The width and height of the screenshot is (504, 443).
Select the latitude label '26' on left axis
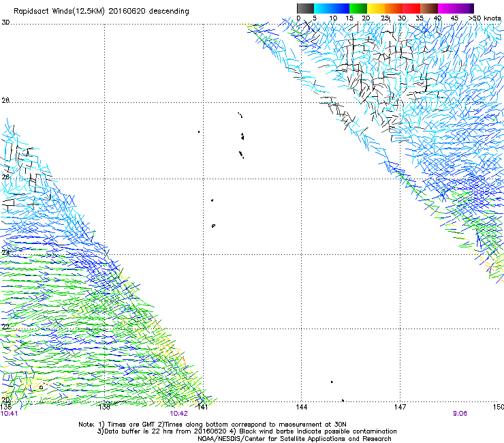point(5,177)
